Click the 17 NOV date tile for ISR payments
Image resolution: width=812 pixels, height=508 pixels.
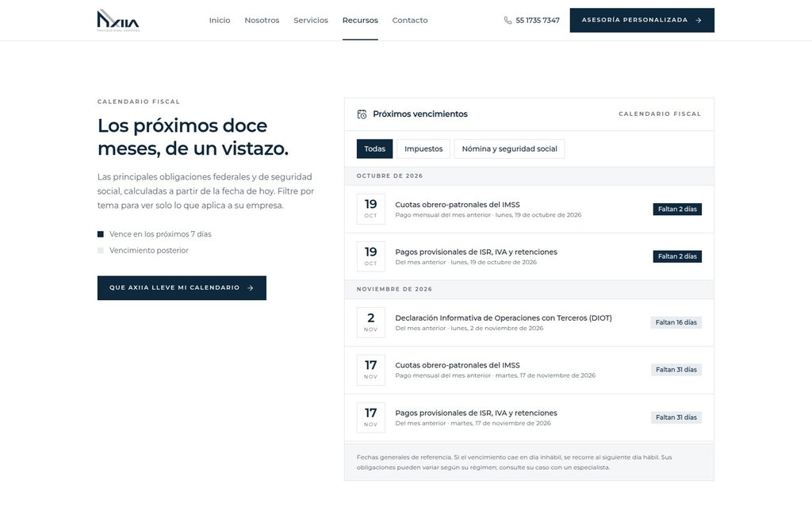[371, 418]
